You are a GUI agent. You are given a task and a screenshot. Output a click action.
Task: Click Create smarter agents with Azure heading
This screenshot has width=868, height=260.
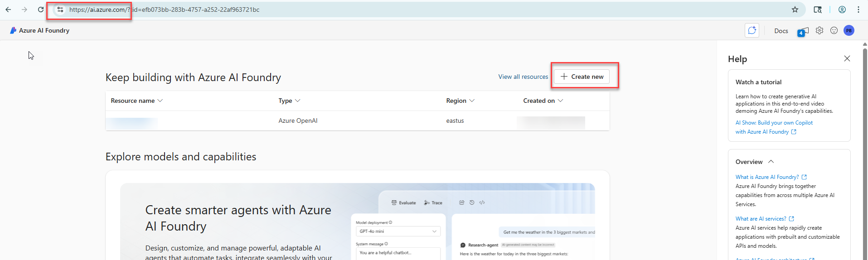pyautogui.click(x=238, y=218)
